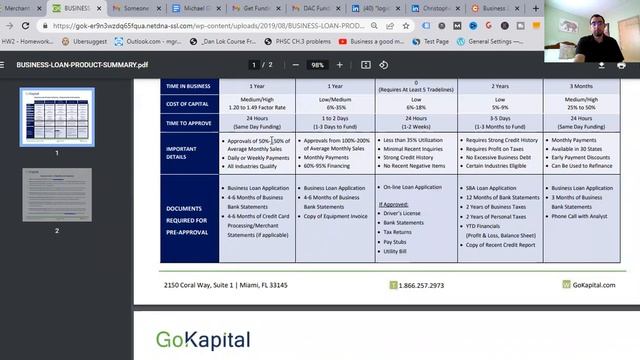
Task: Print the PDF with the printer icon
Action: coord(621,65)
